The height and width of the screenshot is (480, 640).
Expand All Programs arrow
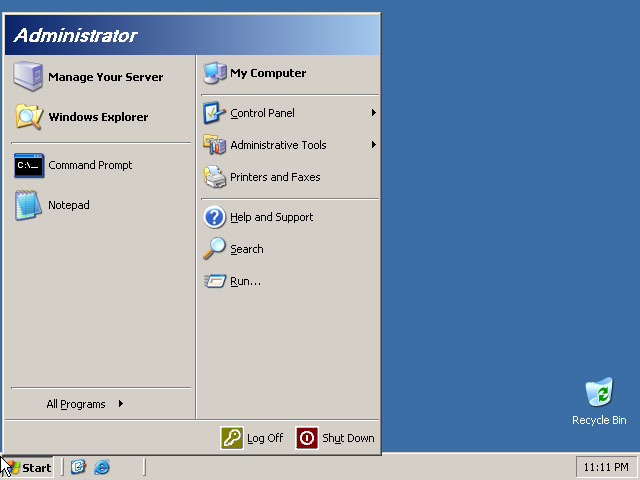[121, 404]
